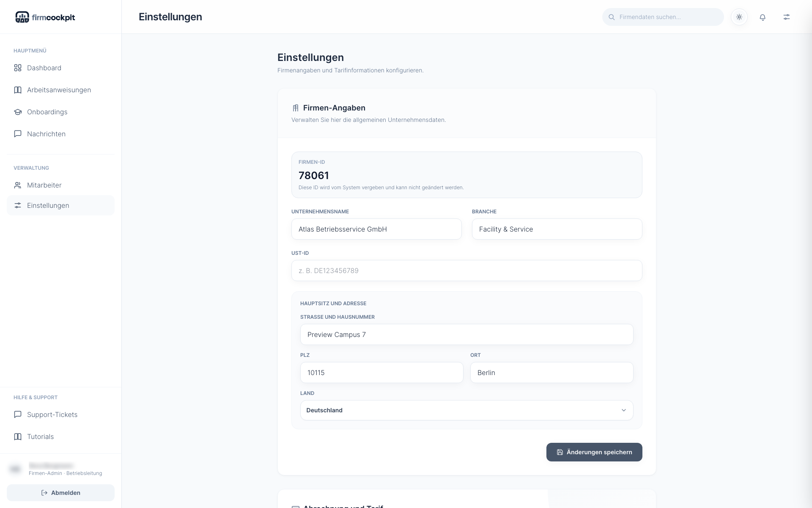The width and height of the screenshot is (812, 508).
Task: Focus the UST-ID input field
Action: coord(466,271)
